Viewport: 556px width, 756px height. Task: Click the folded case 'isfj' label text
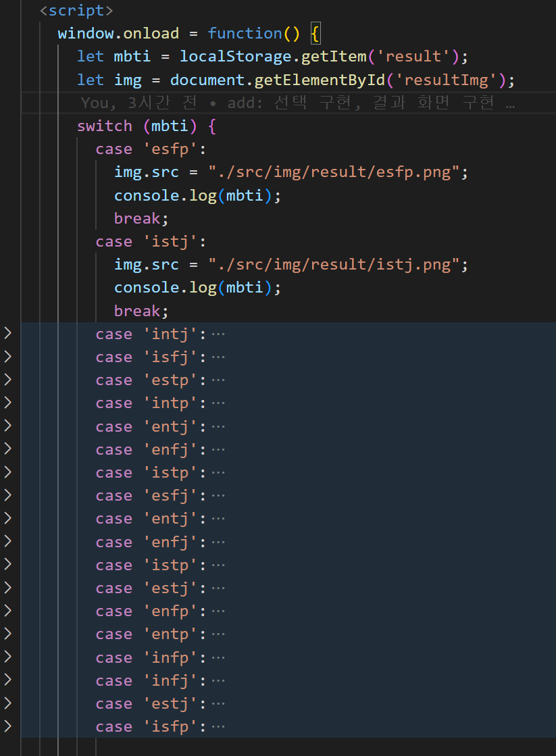(x=151, y=357)
